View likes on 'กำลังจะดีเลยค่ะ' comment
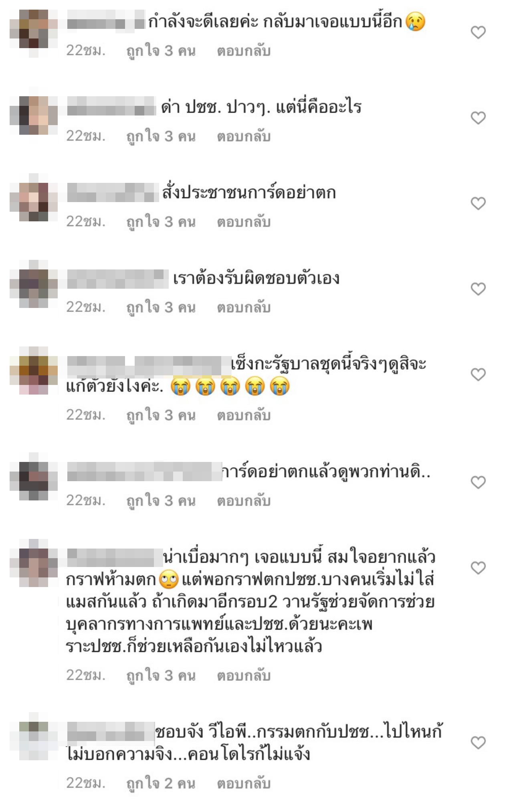 tap(161, 51)
